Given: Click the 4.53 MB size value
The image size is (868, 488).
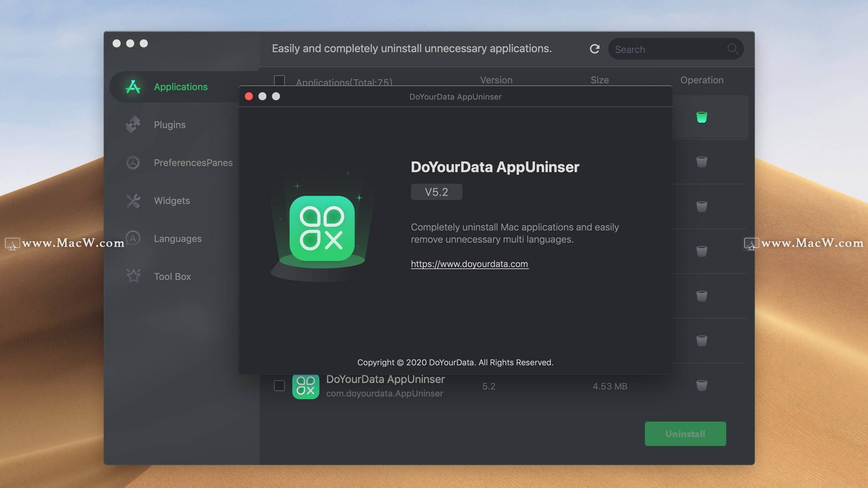Looking at the screenshot, I should (x=610, y=386).
